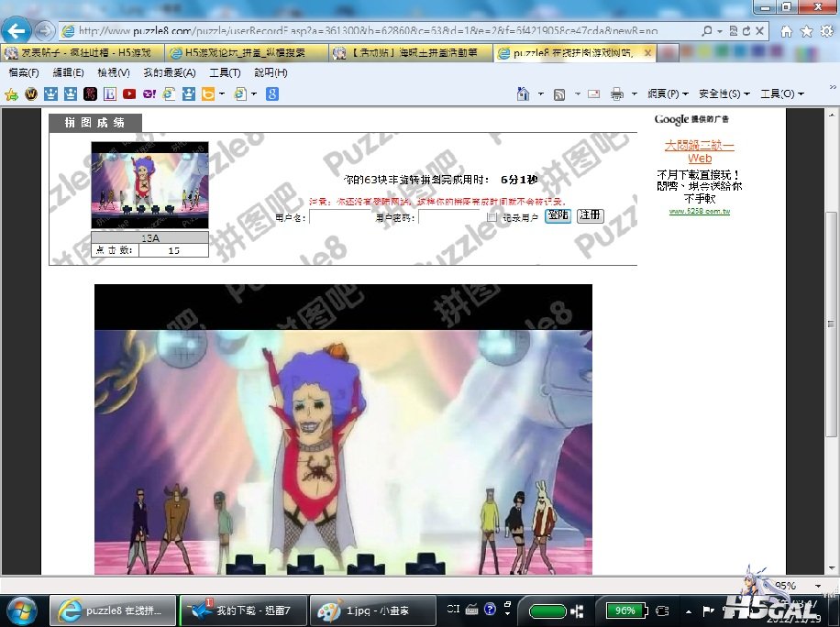
Task: Open the 我的最愛(A) menu
Action: coord(169,72)
